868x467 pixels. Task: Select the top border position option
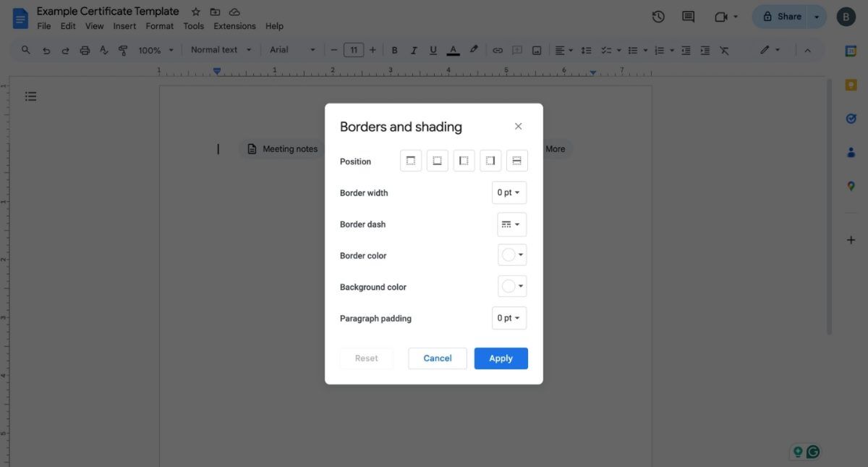point(411,160)
